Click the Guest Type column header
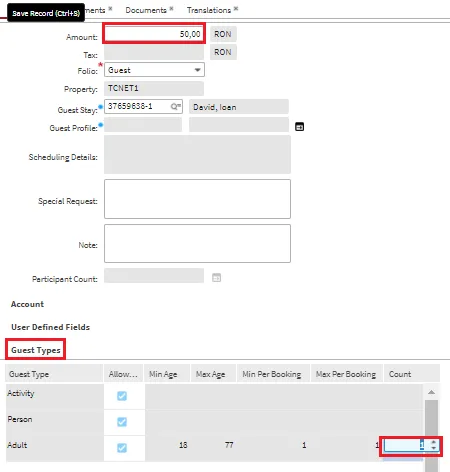Image resolution: width=450 pixels, height=472 pixels. (x=54, y=374)
